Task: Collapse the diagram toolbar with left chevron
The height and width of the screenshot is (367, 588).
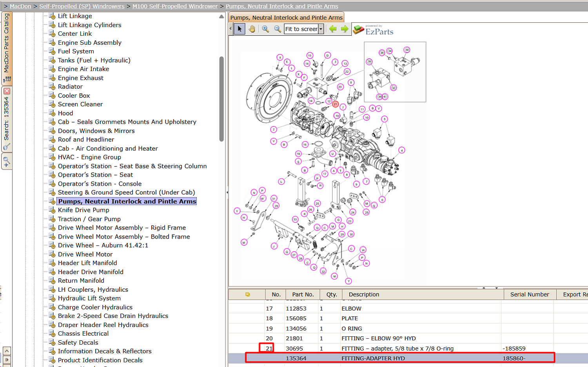Action: 230,29
